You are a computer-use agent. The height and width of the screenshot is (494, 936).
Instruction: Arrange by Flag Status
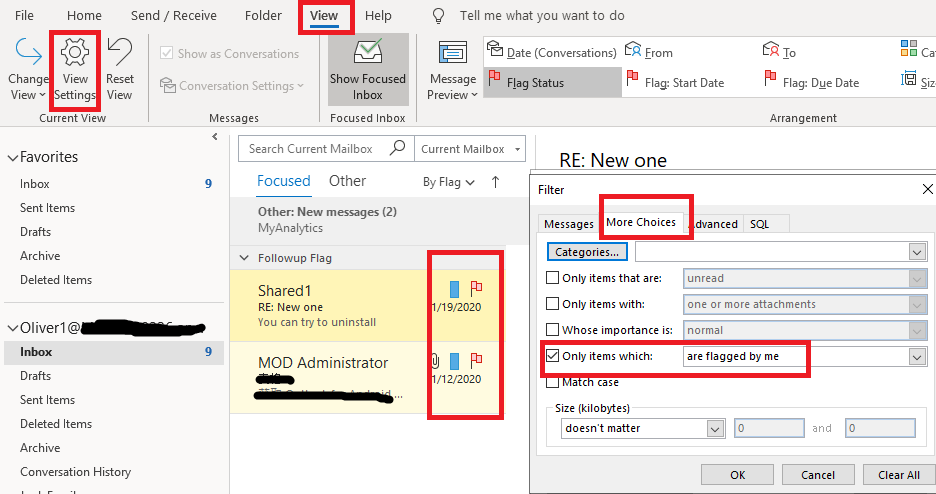point(552,82)
